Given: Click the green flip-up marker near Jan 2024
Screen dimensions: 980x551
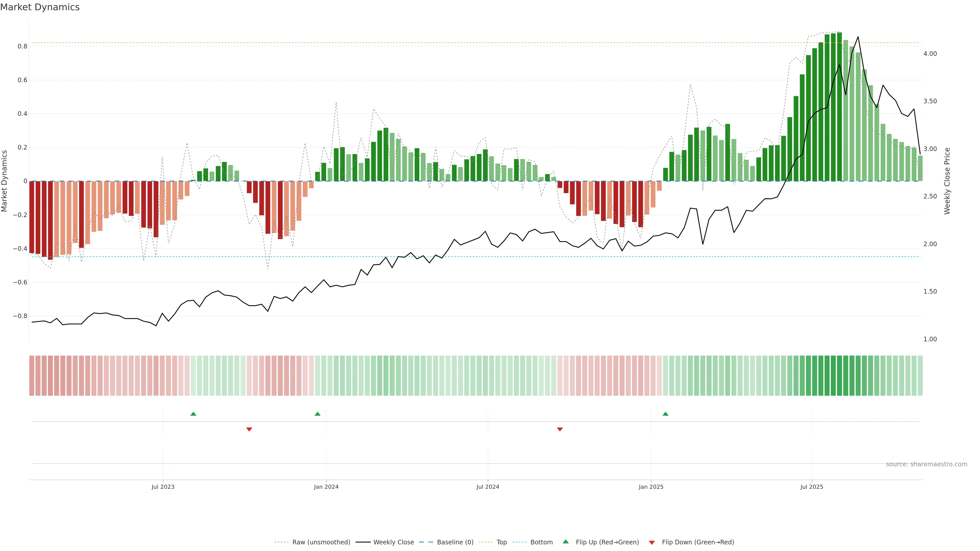Looking at the screenshot, I should point(318,414).
